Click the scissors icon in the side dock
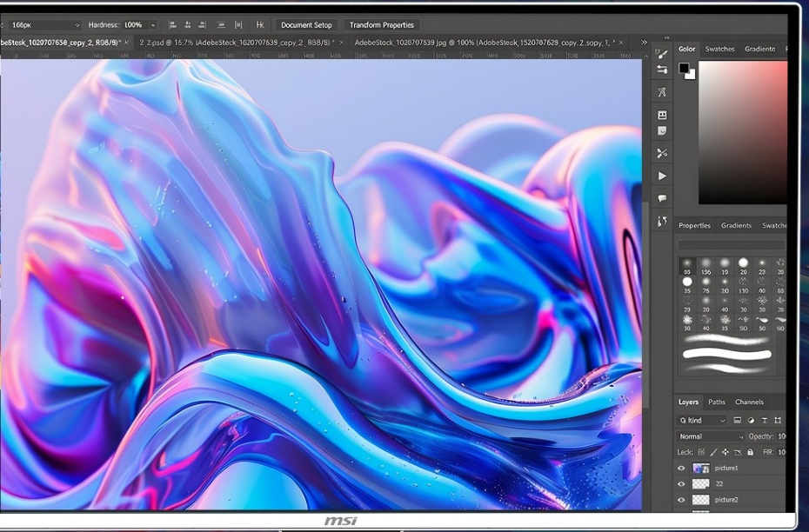809x532 pixels. point(662,153)
